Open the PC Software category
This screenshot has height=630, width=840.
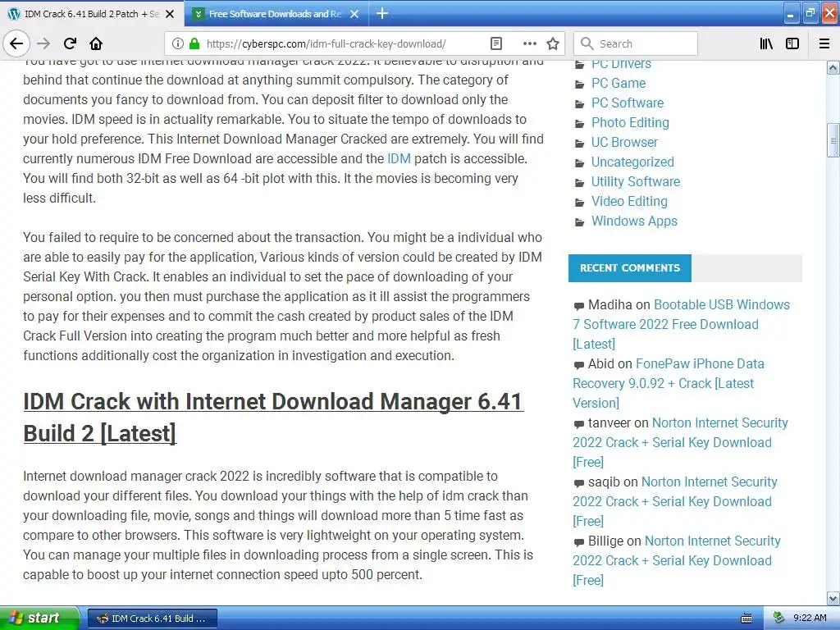click(x=628, y=103)
